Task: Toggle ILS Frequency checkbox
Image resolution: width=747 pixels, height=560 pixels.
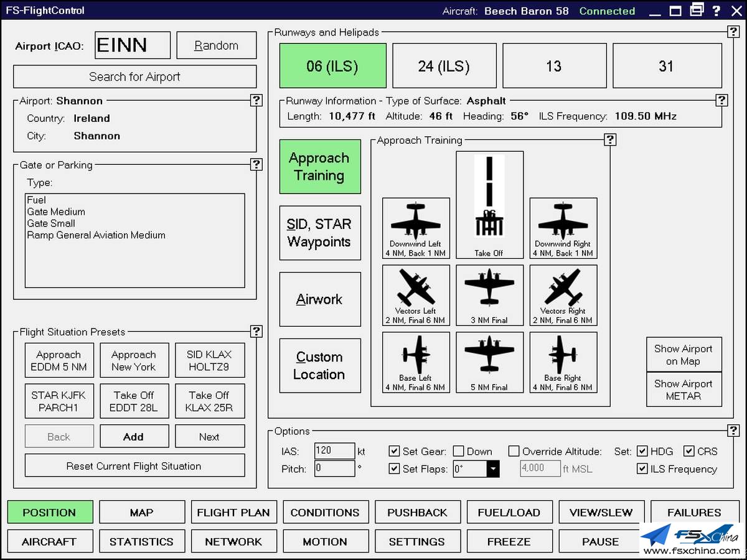Action: pyautogui.click(x=642, y=469)
